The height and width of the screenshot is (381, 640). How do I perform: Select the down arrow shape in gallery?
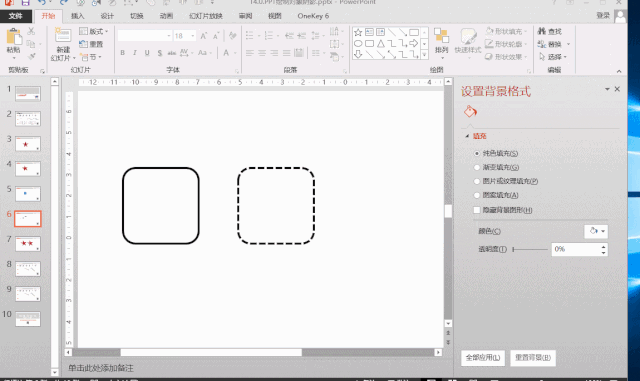coord(358,54)
